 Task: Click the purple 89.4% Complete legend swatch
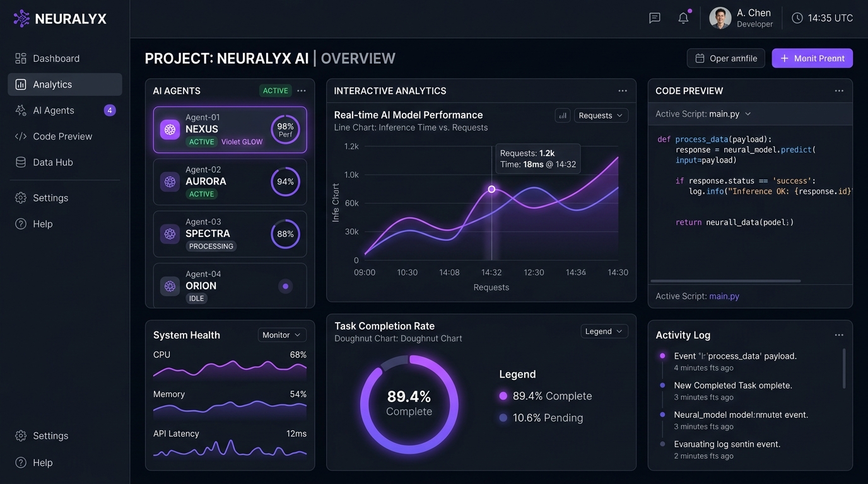503,396
